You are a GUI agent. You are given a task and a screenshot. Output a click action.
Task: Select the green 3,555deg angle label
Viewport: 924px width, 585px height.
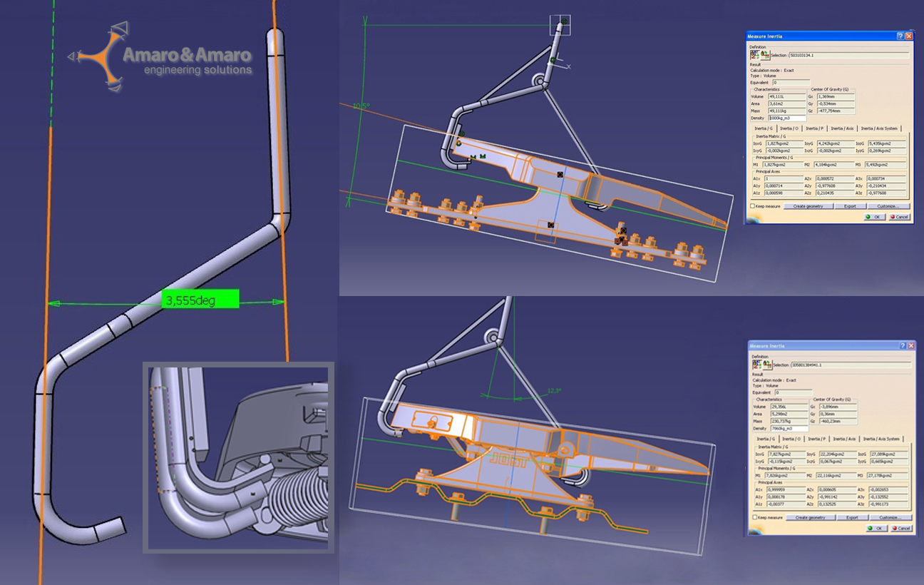pyautogui.click(x=200, y=300)
